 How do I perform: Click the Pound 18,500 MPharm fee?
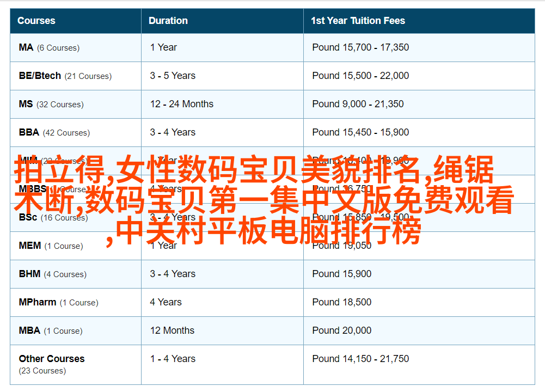(x=342, y=302)
